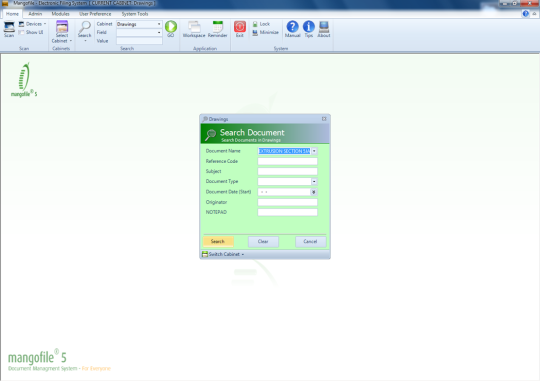Click the ribbon Minimize system option

coord(265,32)
